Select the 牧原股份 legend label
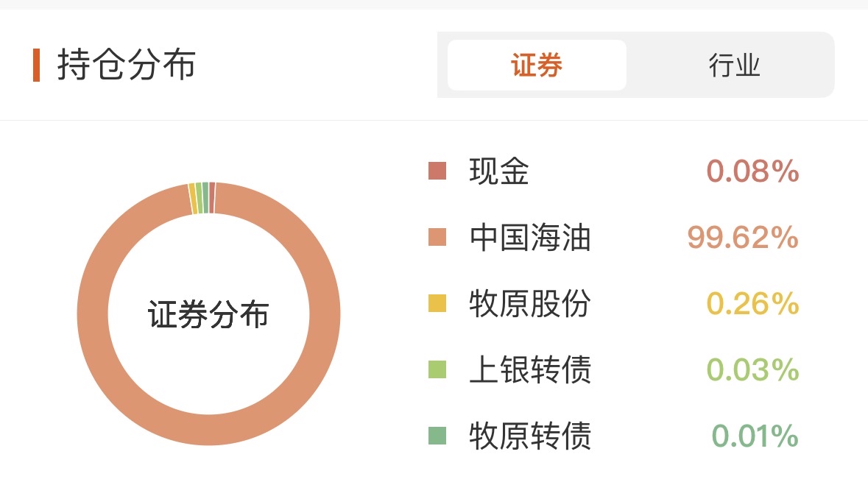Viewport: 868px width, 496px height. click(x=530, y=303)
